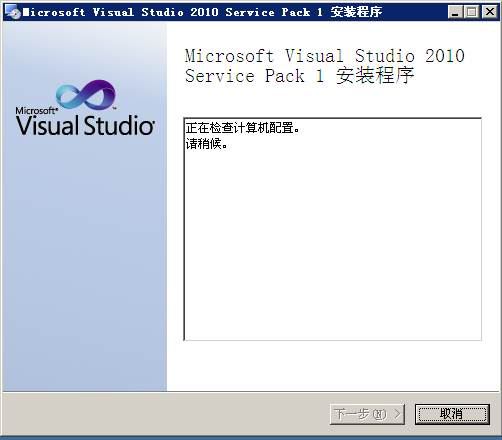The height and width of the screenshot is (440, 502).
Task: Click the "安装程序" text in the title bar
Action: (x=356, y=12)
